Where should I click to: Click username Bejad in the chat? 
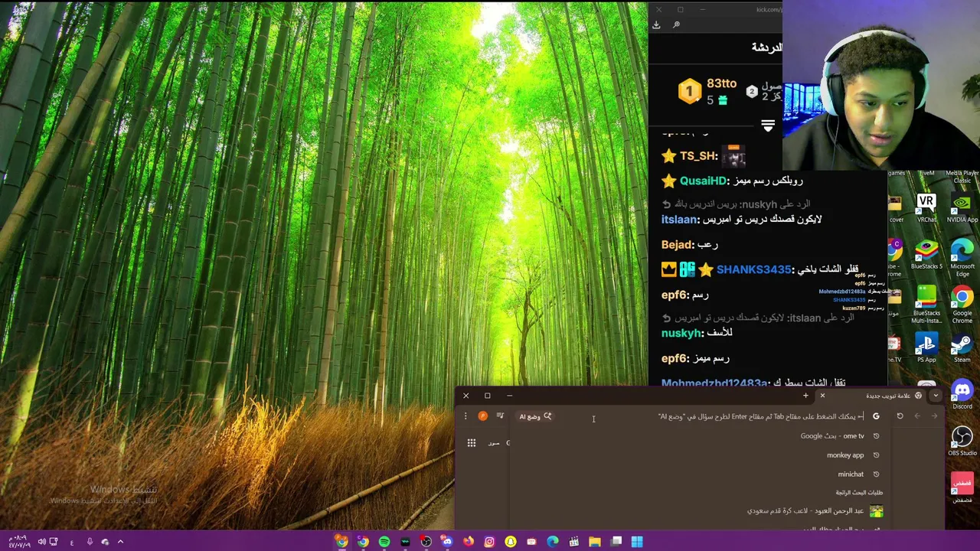[677, 244]
